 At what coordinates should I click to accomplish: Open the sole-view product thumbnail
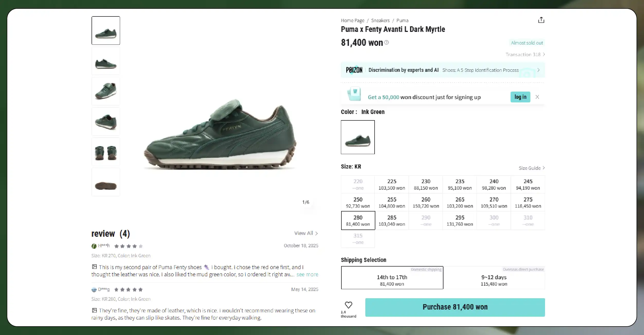[106, 182]
